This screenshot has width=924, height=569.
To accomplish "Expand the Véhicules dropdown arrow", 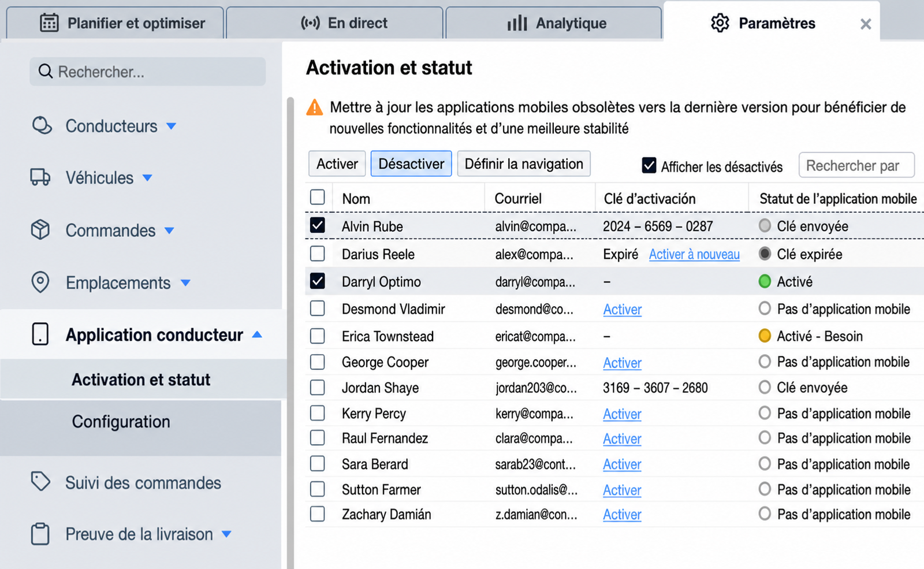I will tap(147, 178).
